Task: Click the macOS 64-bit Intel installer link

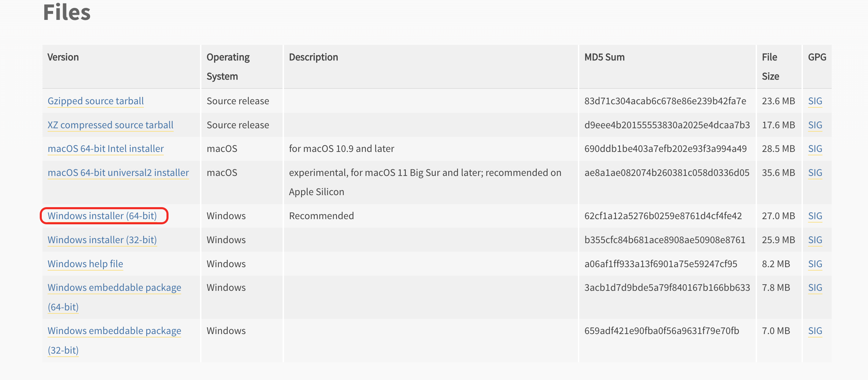Action: click(106, 149)
